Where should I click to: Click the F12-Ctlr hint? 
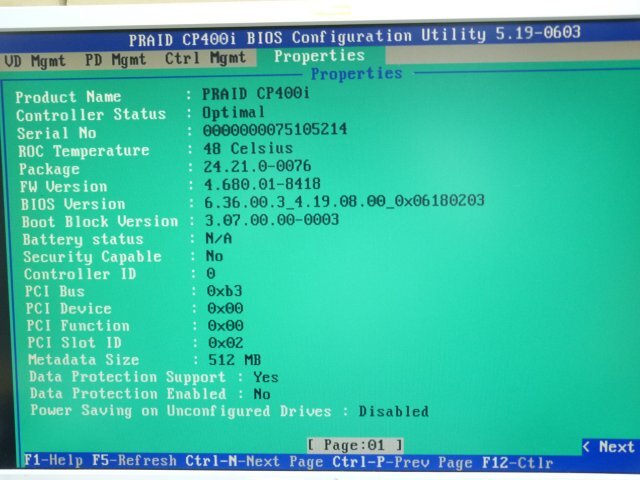(x=518, y=463)
